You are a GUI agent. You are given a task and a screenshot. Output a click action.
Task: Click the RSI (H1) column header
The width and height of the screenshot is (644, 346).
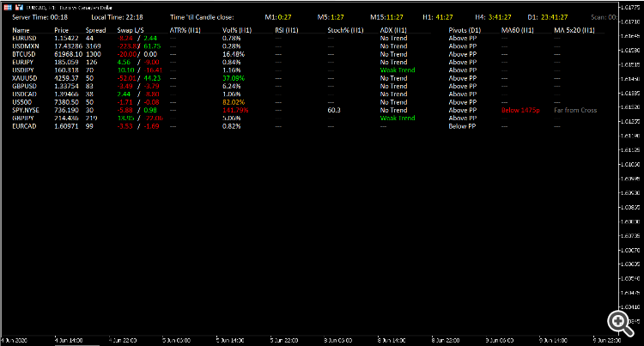[x=287, y=30]
